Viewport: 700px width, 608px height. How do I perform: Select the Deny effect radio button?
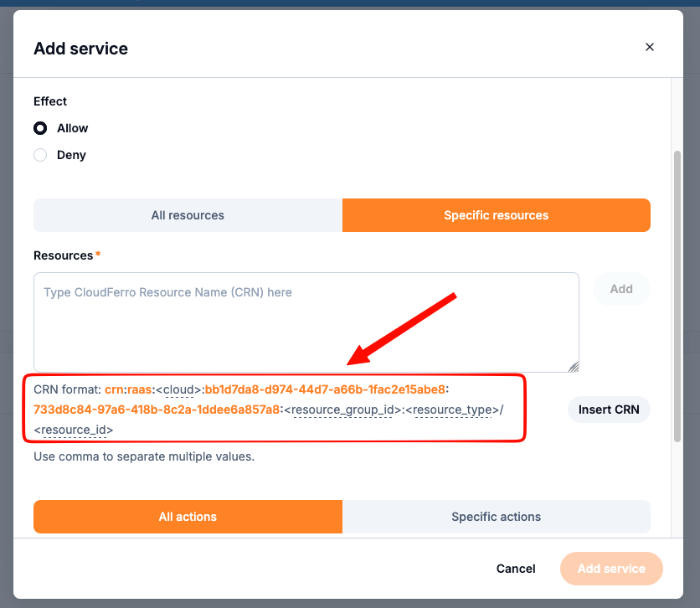coord(40,155)
